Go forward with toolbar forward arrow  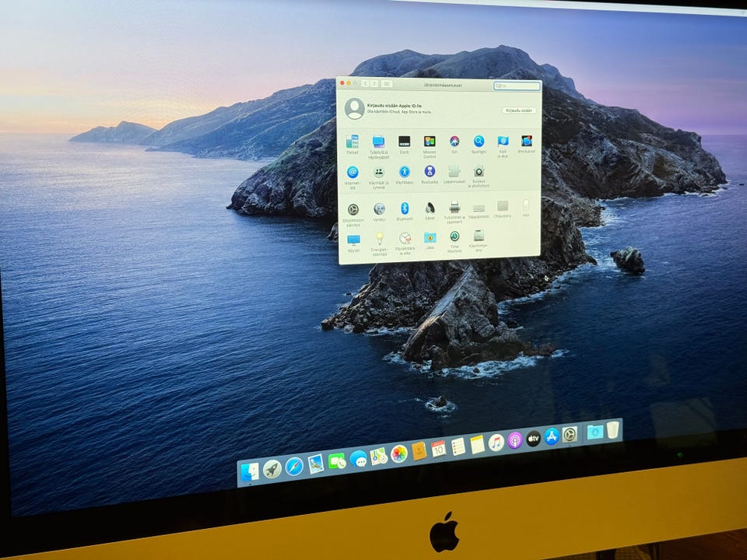coord(374,84)
